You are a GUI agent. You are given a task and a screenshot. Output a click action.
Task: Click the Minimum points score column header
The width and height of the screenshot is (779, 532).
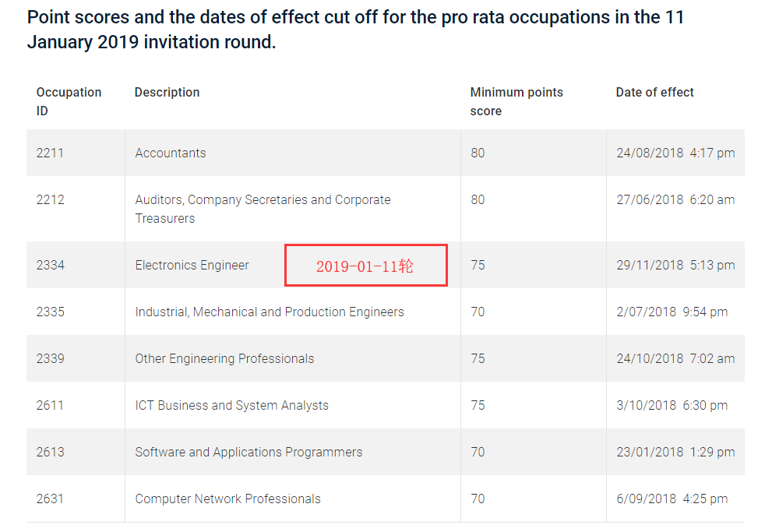[x=516, y=101]
